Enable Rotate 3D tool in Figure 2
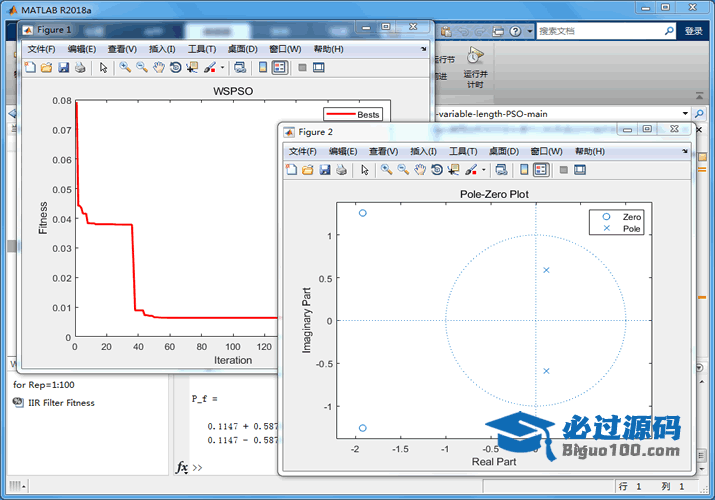Viewport: 715px width, 500px height. pyautogui.click(x=437, y=170)
